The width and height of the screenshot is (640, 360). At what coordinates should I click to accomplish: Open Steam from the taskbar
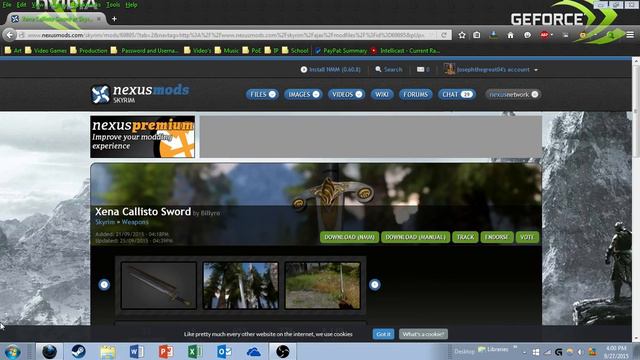tap(78, 351)
